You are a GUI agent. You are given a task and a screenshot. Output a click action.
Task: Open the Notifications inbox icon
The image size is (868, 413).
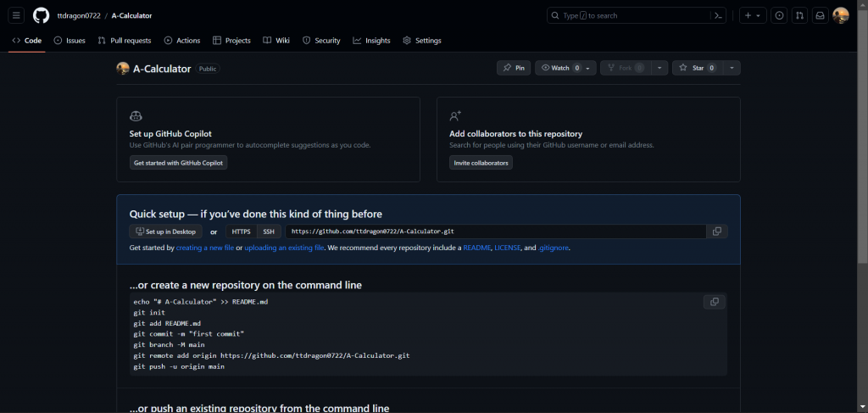[820, 15]
